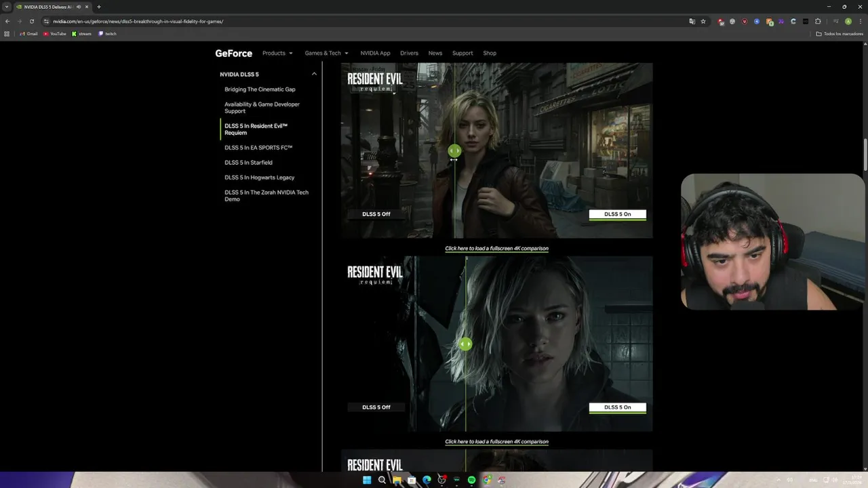Open Todos los marcadores folder
The height and width of the screenshot is (488, 868).
(840, 33)
